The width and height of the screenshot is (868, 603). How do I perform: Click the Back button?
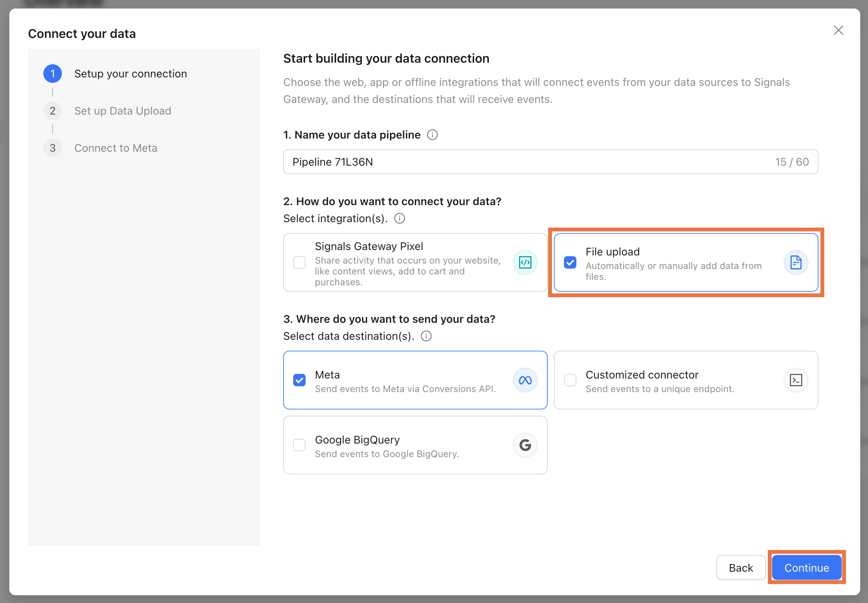point(741,567)
